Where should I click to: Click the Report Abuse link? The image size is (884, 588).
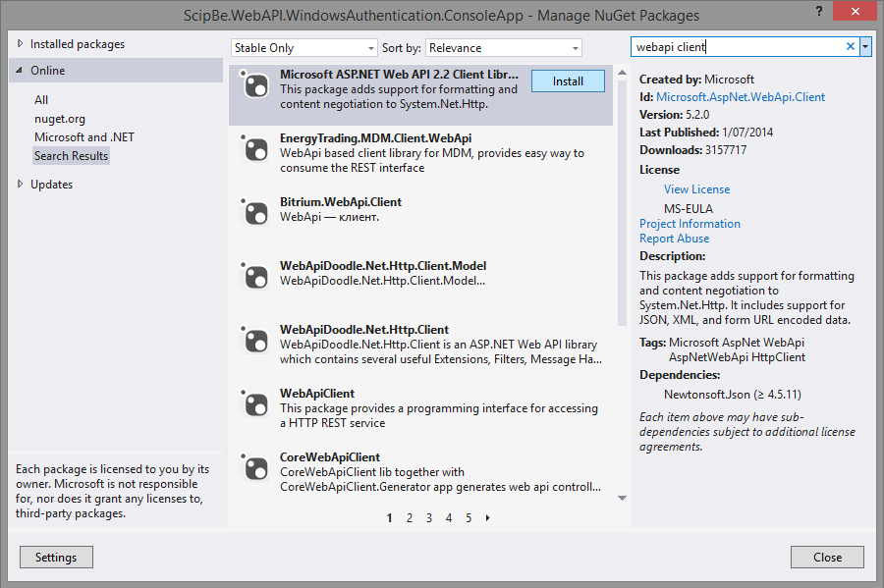click(x=674, y=239)
